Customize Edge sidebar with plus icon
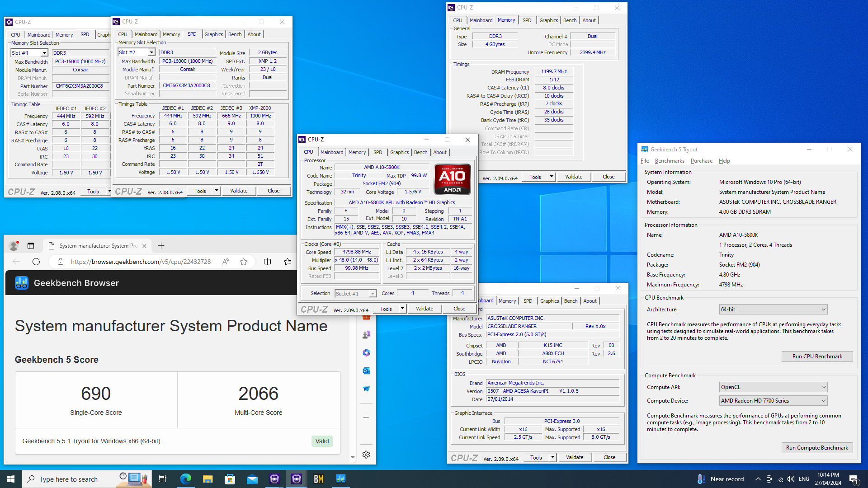 click(366, 418)
